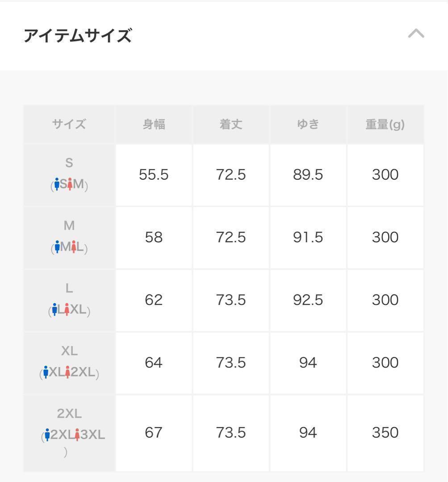Select the 身幅 column header

tap(154, 125)
